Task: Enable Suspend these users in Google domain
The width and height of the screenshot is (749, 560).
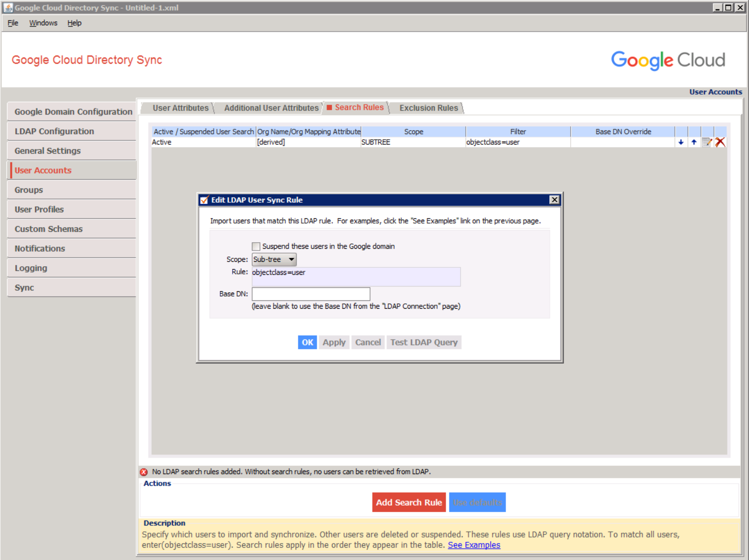Action: (x=256, y=247)
